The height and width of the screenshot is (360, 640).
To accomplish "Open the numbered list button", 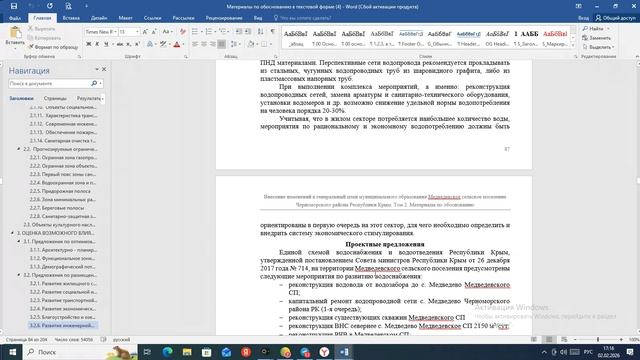I will [x=209, y=31].
